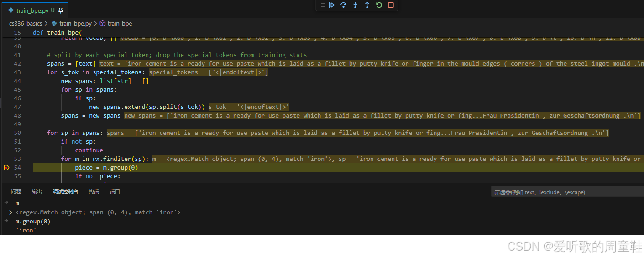Pin the train_bpe.py editor tab
This screenshot has width=644, height=258.
click(x=61, y=10)
